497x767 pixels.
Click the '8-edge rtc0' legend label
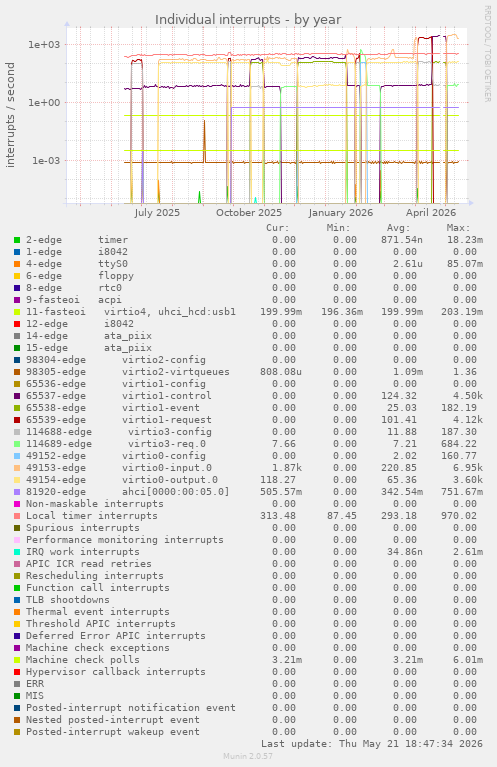pos(74,288)
